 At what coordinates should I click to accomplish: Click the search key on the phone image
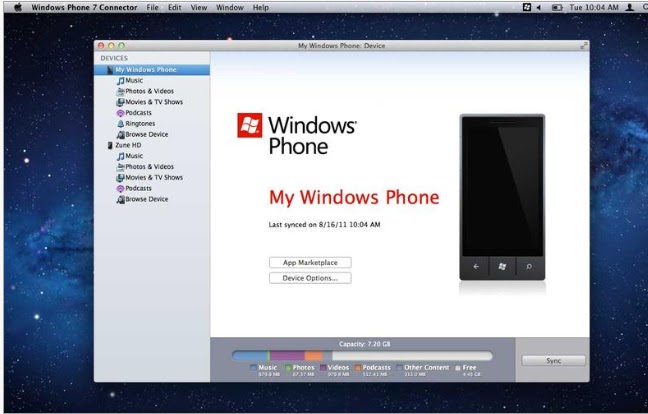(529, 266)
